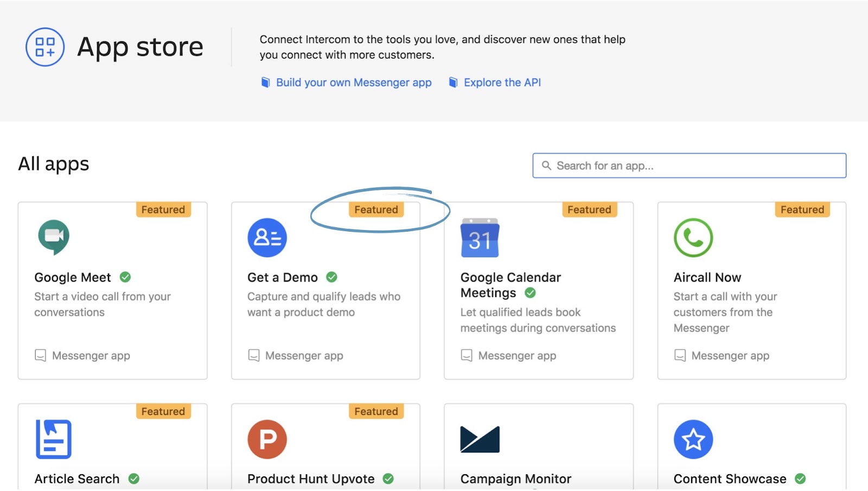Open the Article Search document icon
This screenshot has width=868, height=491.
[54, 439]
